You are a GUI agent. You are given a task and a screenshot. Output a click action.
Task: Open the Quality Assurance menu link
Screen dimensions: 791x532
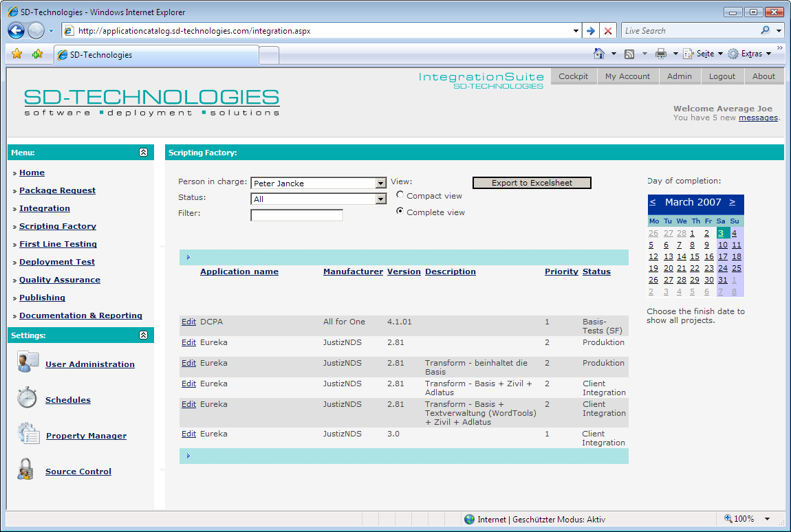pyautogui.click(x=60, y=279)
